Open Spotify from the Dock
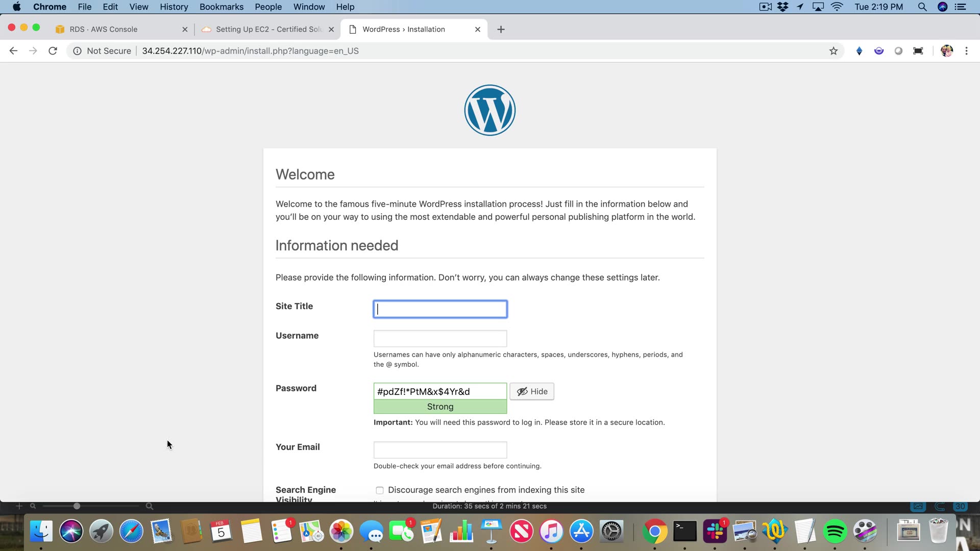The width and height of the screenshot is (980, 551). 835,532
